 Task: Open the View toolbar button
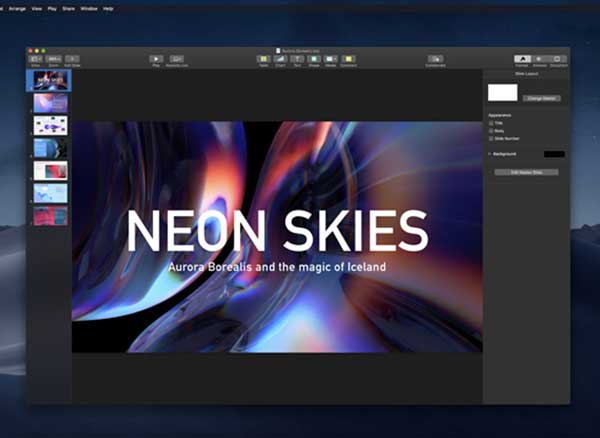point(35,59)
